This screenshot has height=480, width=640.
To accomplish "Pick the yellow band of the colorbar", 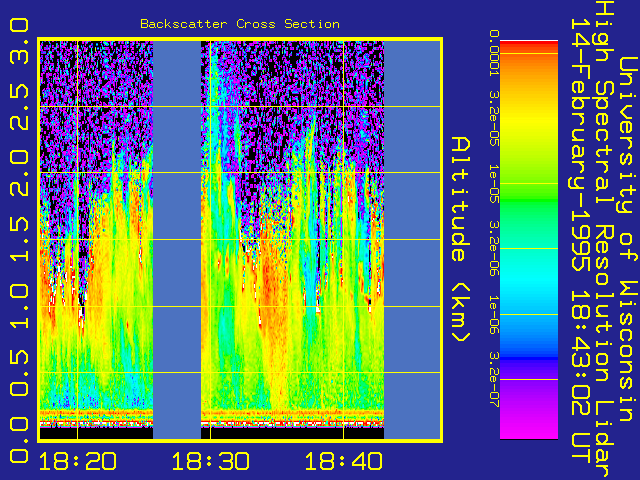I will (529, 122).
